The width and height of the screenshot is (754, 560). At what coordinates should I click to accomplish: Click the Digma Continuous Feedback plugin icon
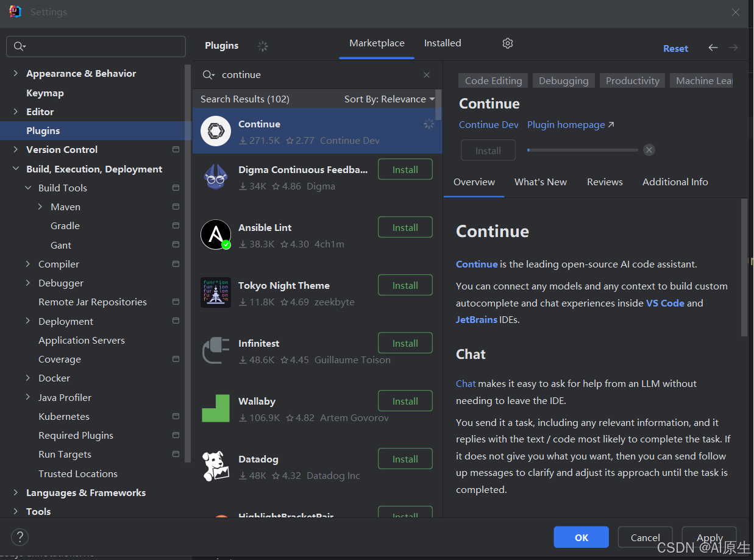point(216,177)
